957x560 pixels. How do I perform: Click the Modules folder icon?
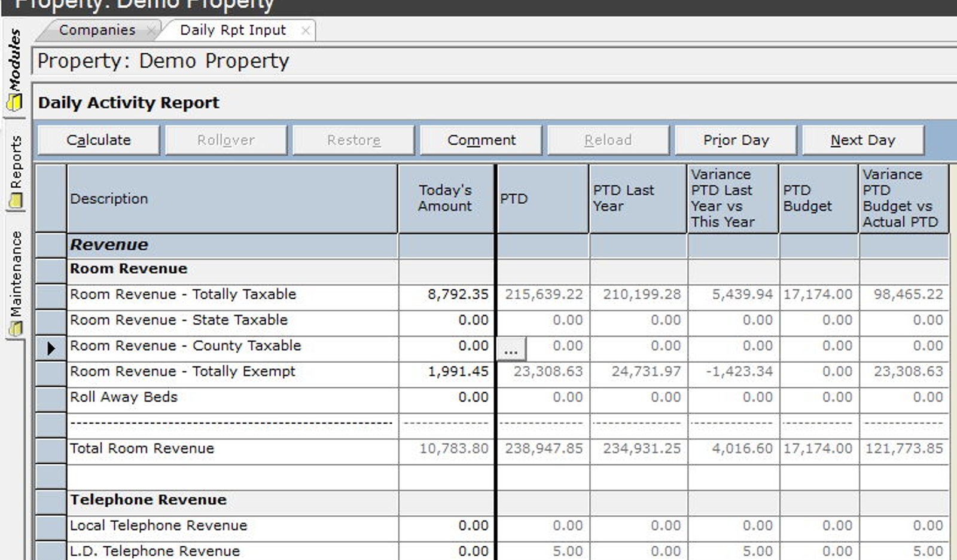pos(14,103)
